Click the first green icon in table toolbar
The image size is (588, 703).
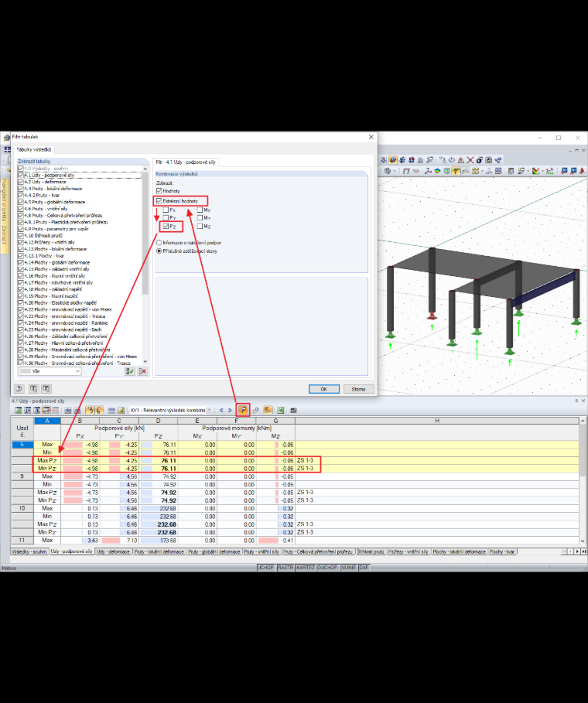18,410
